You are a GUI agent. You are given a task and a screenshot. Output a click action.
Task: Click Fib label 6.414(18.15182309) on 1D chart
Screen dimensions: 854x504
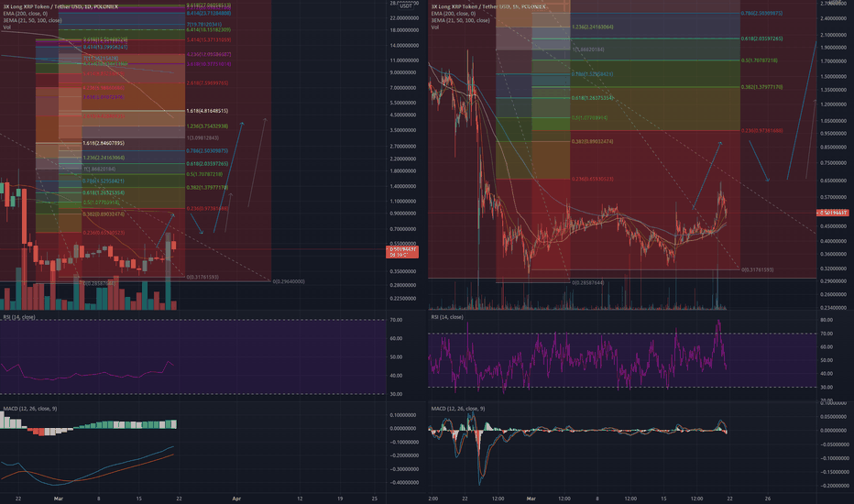[209, 30]
